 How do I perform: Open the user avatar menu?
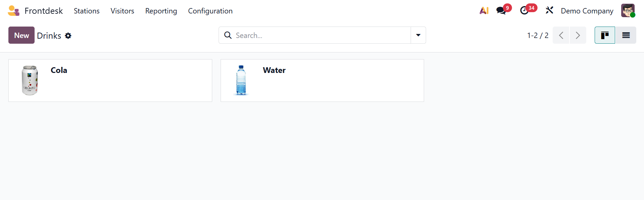tap(628, 11)
